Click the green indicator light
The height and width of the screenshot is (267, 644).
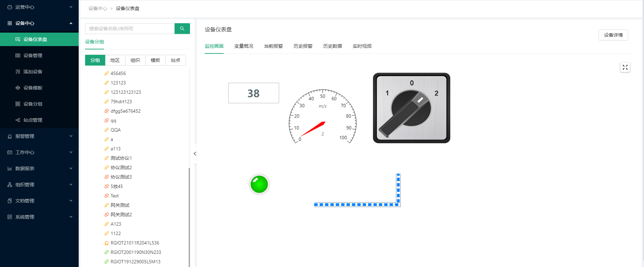259,184
